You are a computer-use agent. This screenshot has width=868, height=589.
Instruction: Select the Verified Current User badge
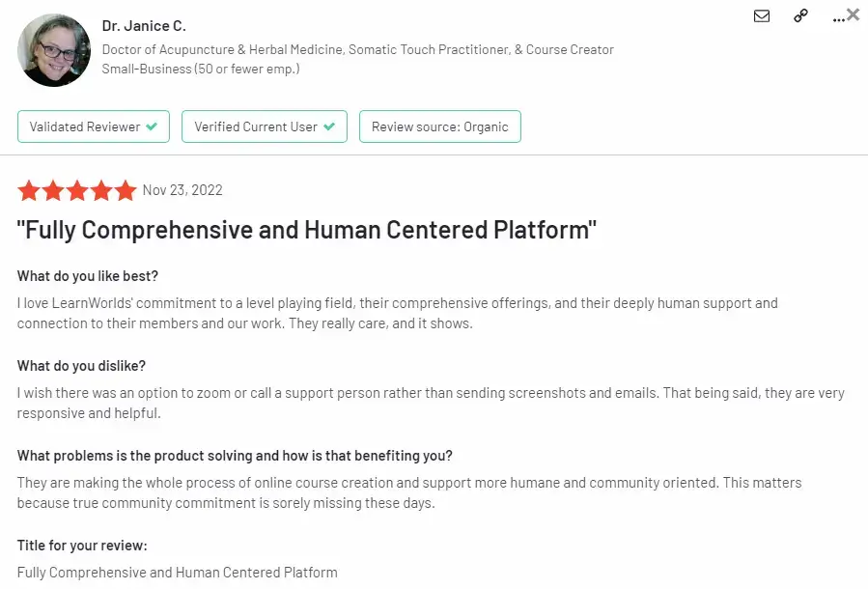coord(265,126)
